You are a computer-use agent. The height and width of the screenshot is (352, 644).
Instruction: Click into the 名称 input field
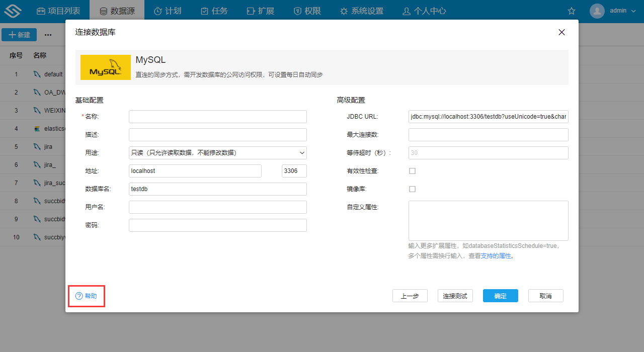pos(217,117)
